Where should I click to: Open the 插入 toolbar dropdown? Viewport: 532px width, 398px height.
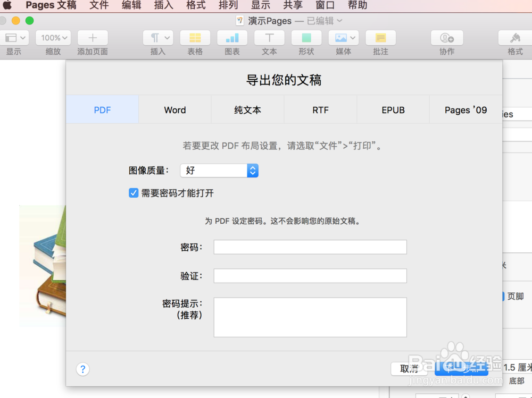coord(157,38)
